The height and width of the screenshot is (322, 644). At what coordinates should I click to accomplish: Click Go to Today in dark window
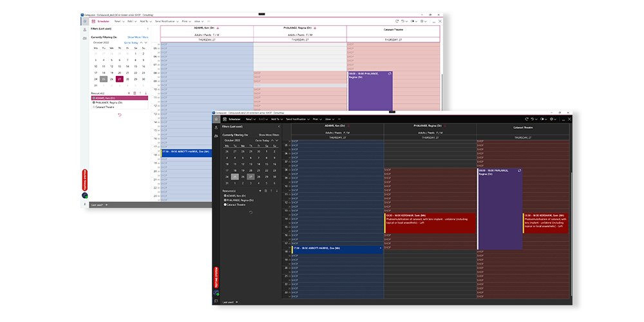(262, 140)
